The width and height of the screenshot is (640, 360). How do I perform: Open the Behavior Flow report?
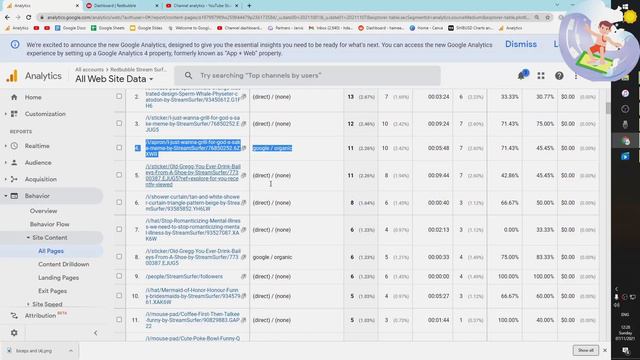click(49, 224)
